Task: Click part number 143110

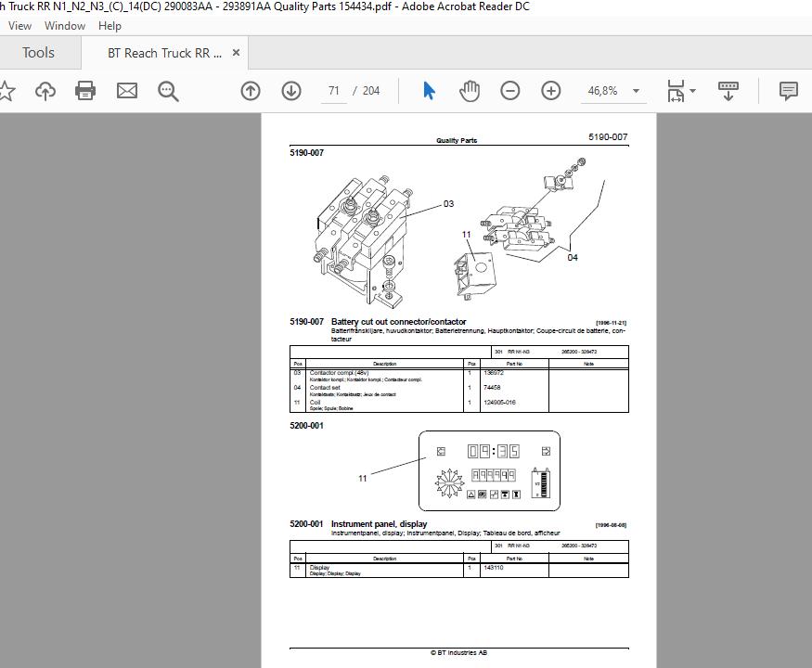Action: (x=493, y=568)
